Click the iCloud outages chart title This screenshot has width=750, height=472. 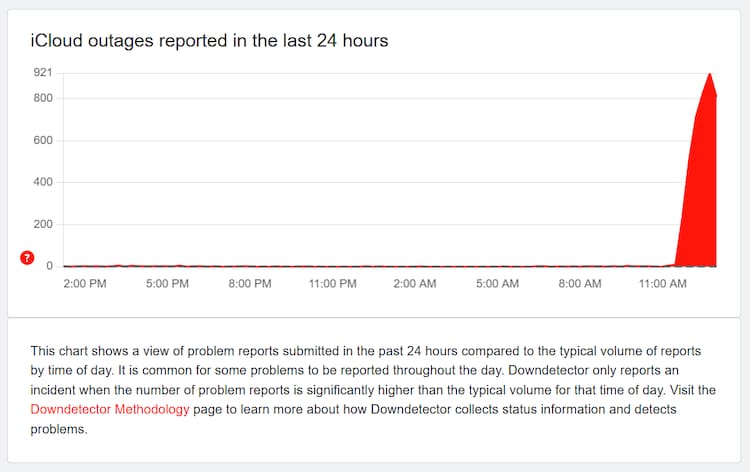(209, 41)
